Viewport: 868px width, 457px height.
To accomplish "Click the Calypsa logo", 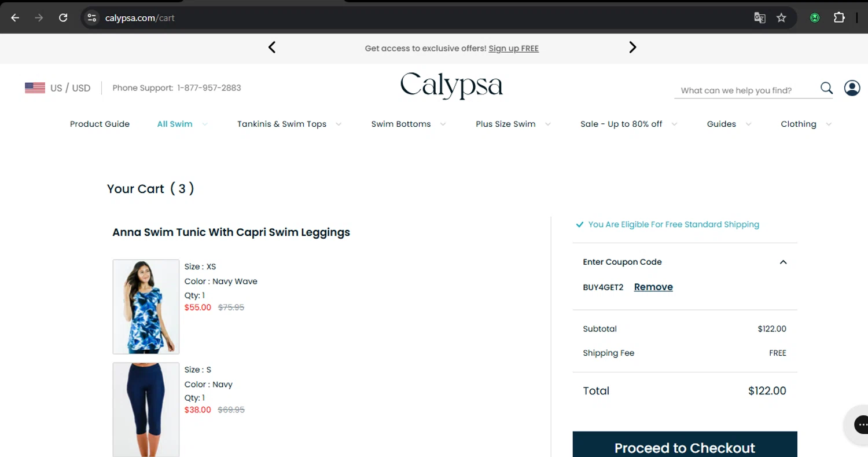I will tap(451, 86).
